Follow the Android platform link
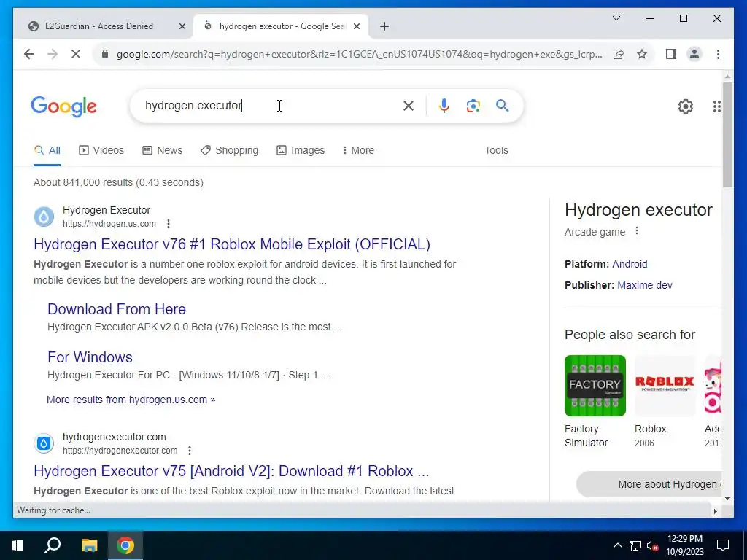Image resolution: width=747 pixels, height=560 pixels. (630, 264)
